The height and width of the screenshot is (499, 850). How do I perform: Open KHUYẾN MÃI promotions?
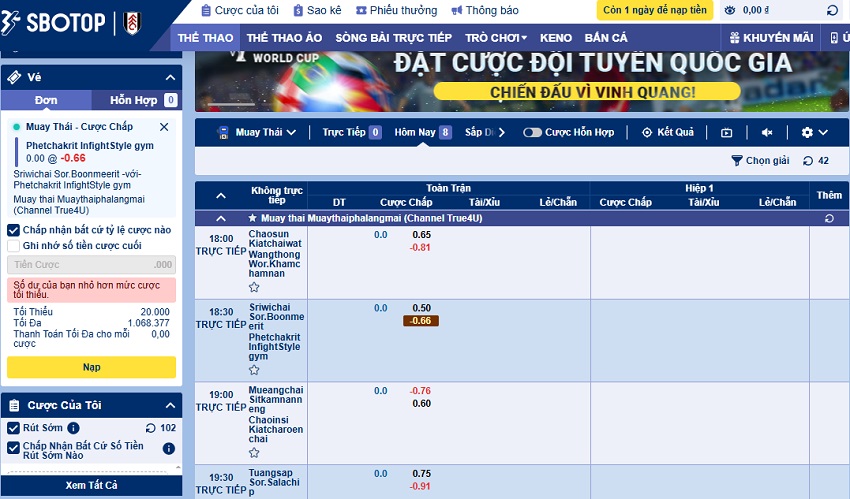point(771,38)
